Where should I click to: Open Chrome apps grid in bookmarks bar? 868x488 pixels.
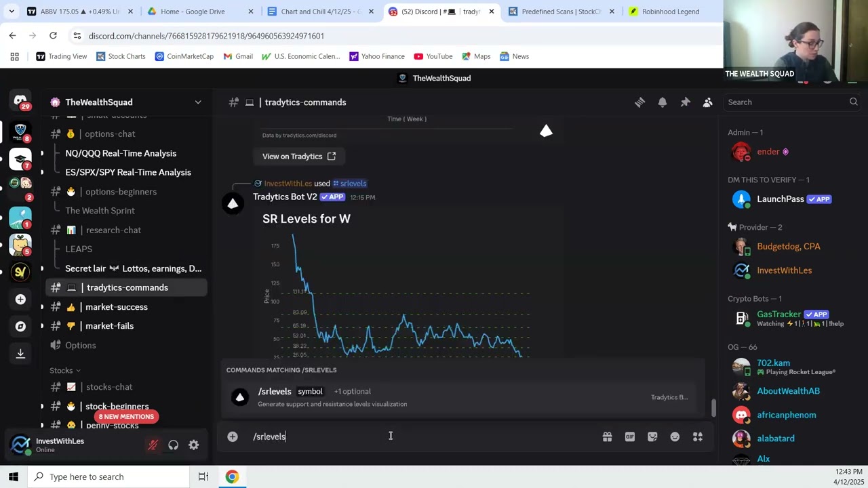[x=14, y=56]
